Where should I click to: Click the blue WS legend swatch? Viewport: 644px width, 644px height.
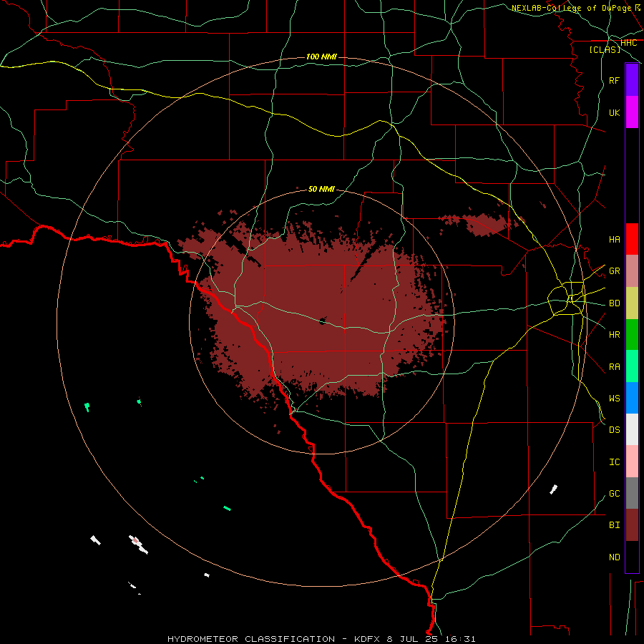click(x=632, y=398)
